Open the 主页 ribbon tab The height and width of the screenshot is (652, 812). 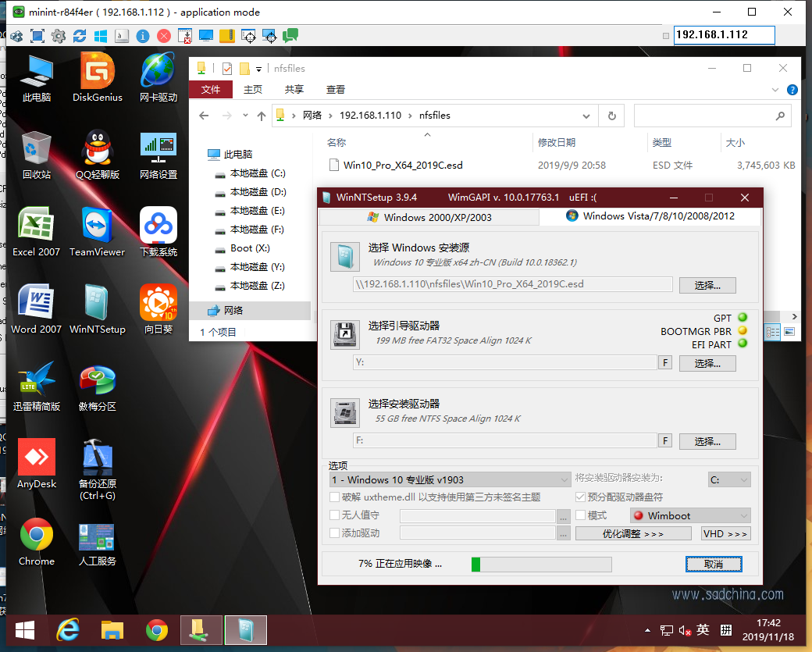(253, 90)
